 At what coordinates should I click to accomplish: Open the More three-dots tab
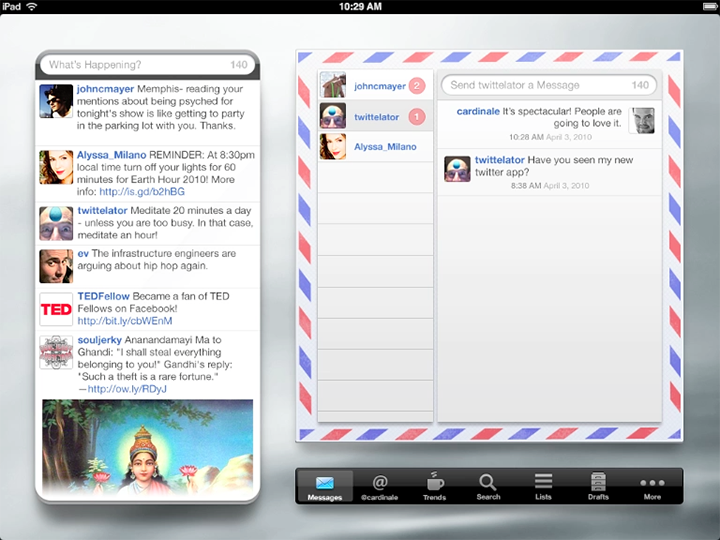(652, 487)
